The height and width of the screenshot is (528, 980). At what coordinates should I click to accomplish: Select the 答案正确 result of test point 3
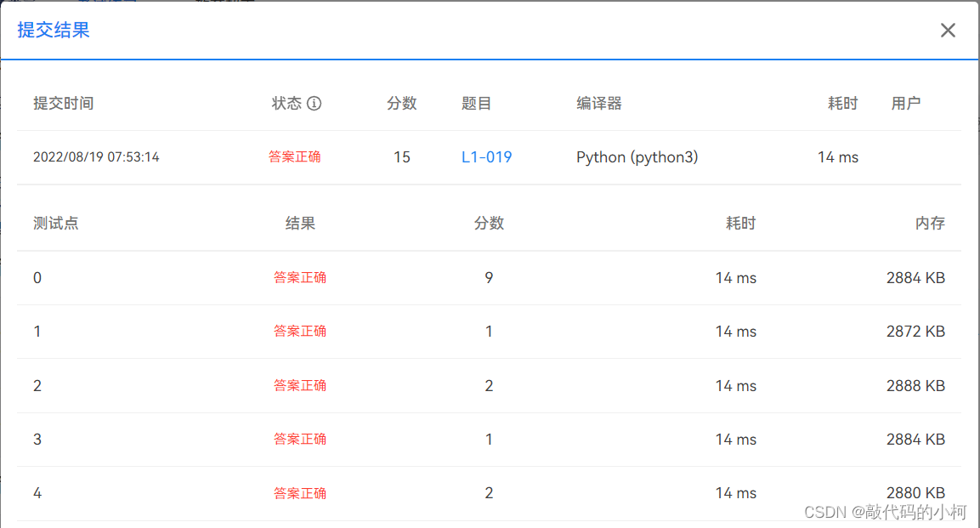point(300,439)
